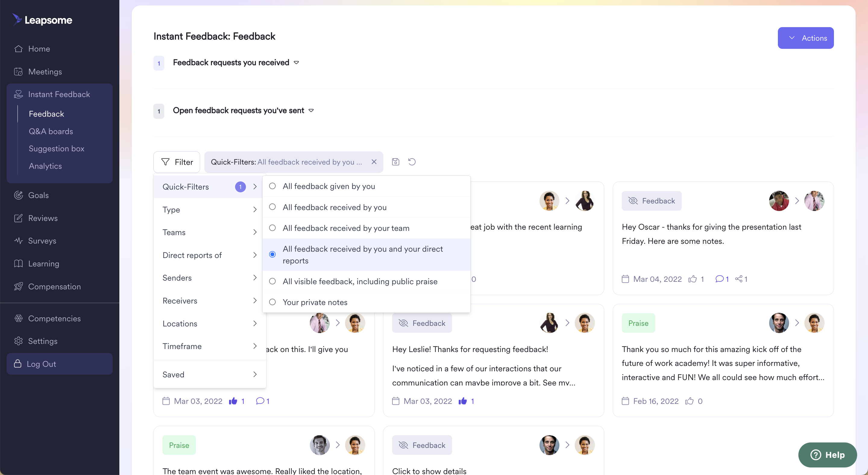Open the Timeframe filter submenu
Image resolution: width=868 pixels, height=475 pixels.
point(209,346)
